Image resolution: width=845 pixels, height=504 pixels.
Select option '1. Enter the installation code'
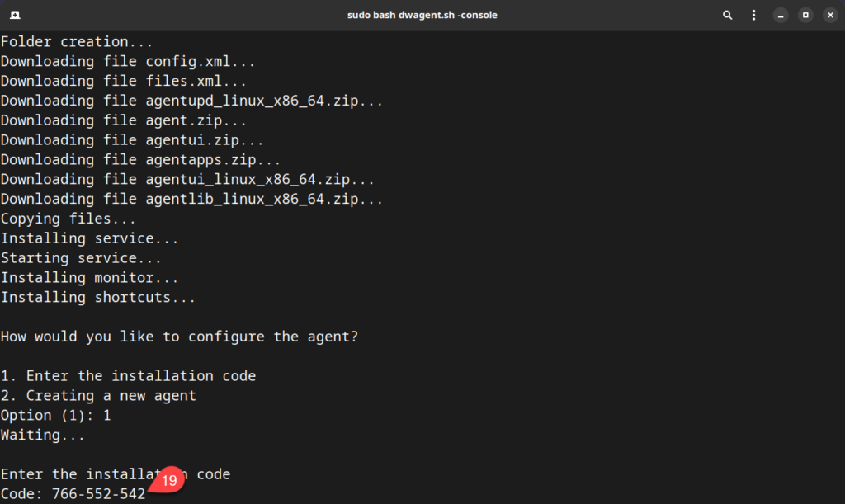pos(126,375)
